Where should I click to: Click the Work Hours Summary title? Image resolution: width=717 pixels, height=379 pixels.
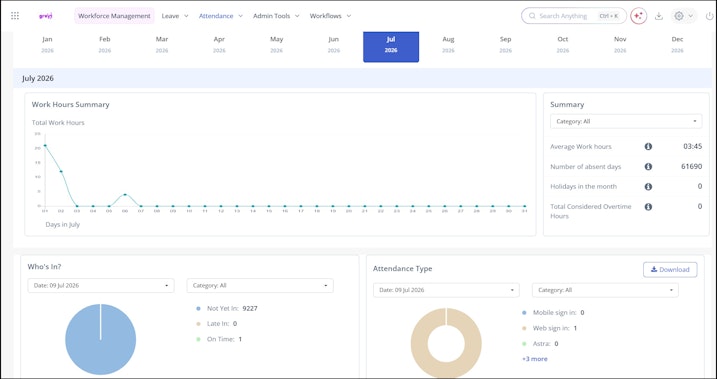(x=70, y=105)
